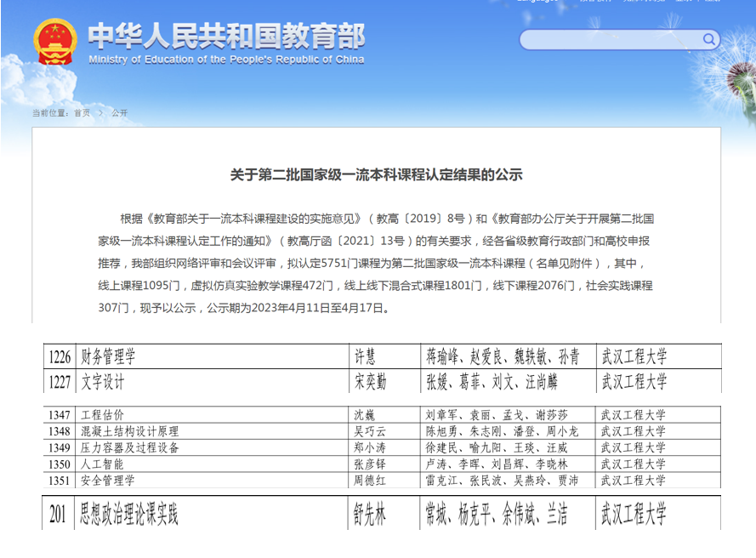Click 武汉工程大学 in the 压力容器及过程设备 row
The image size is (756, 558).
click(633, 447)
